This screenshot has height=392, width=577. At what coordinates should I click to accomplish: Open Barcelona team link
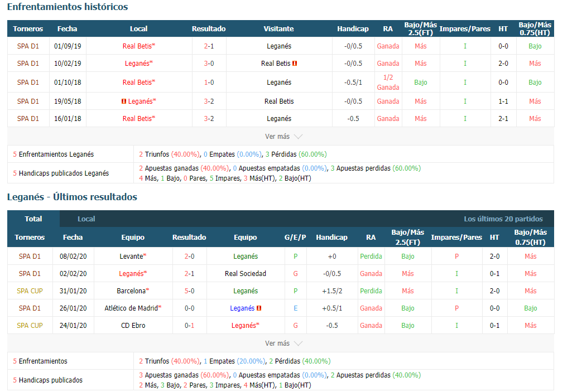point(133,291)
